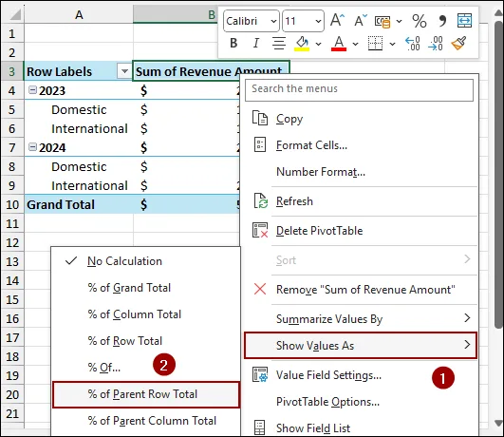Viewport: 504px width, 437px height.
Task: Click the Delete PivotTable icon
Action: pyautogui.click(x=260, y=230)
